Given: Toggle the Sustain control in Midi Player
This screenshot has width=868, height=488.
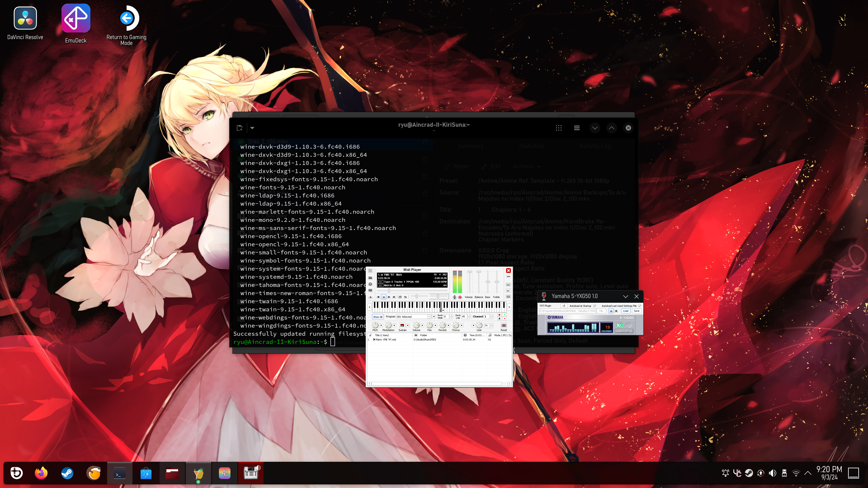Looking at the screenshot, I should [402, 325].
